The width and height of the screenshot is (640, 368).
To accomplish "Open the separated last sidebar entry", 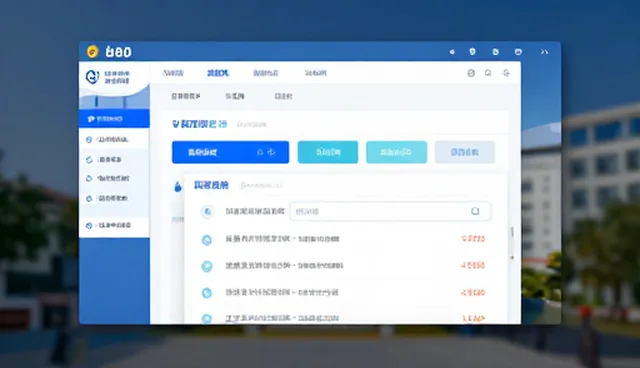I will 114,225.
